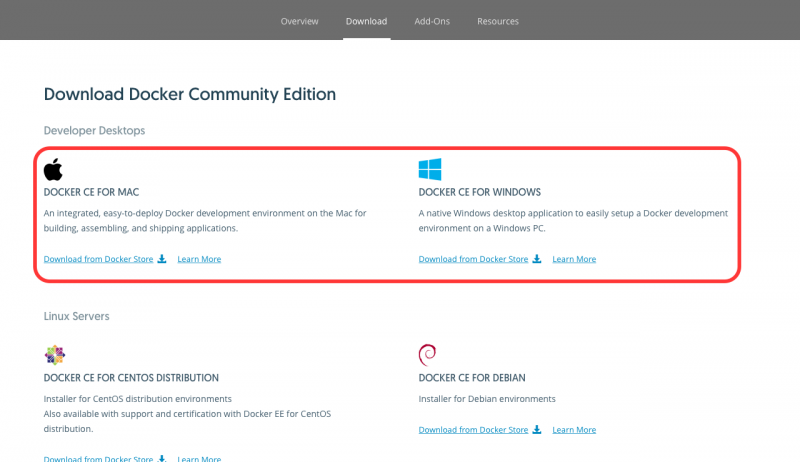
Task: Download Docker CE for Debian from Store
Action: [473, 430]
